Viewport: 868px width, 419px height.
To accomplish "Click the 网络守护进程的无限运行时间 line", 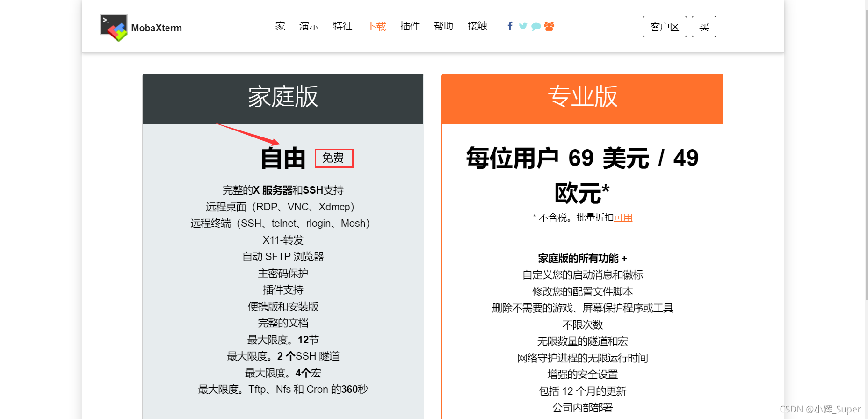I will pyautogui.click(x=583, y=358).
